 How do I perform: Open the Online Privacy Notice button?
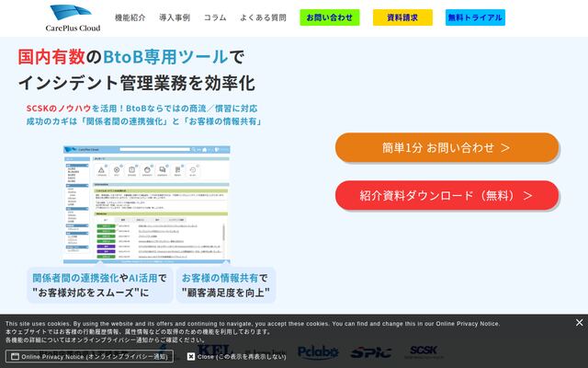click(89, 356)
